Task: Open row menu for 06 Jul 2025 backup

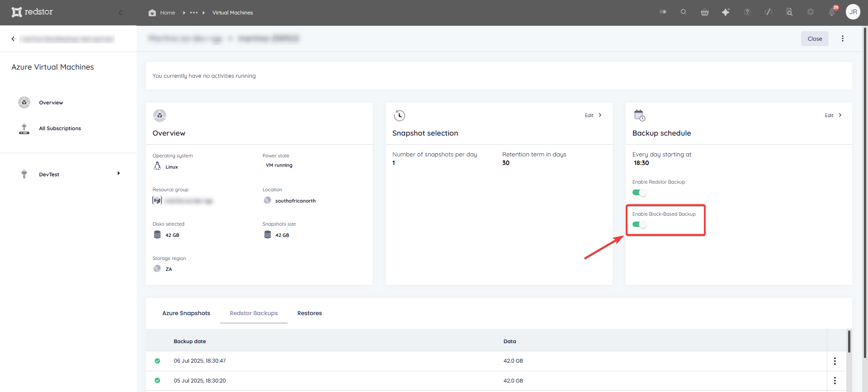Action: [835, 361]
